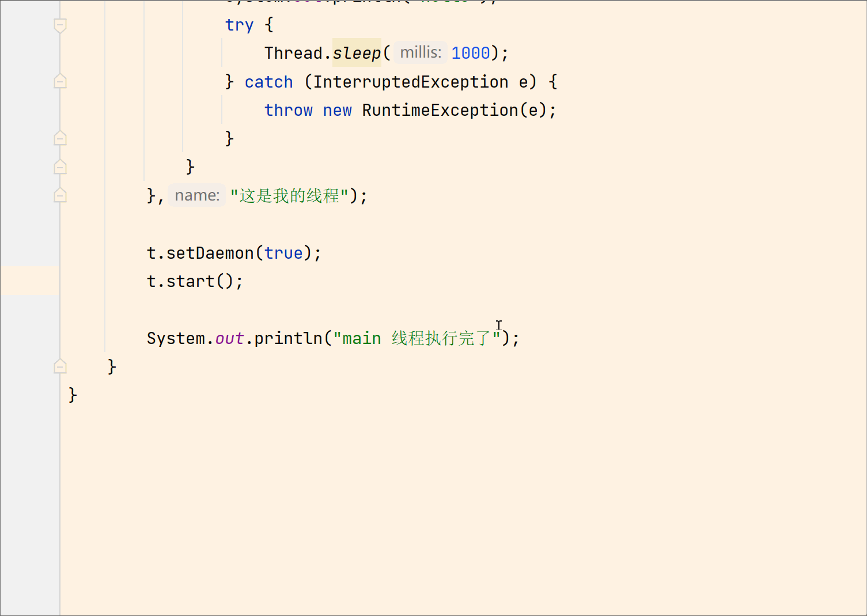Click the final closing brace of the class
Screen dimensions: 867x616
71,395
